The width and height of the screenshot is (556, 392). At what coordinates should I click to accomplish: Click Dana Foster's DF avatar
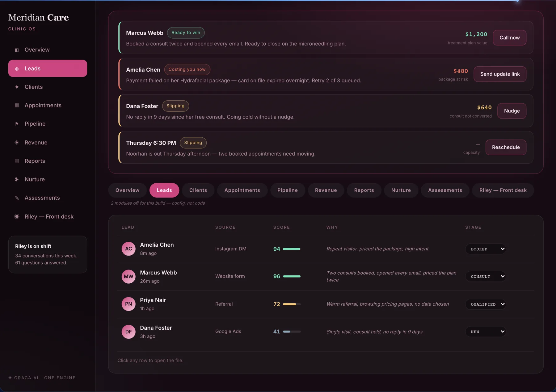[x=128, y=332]
